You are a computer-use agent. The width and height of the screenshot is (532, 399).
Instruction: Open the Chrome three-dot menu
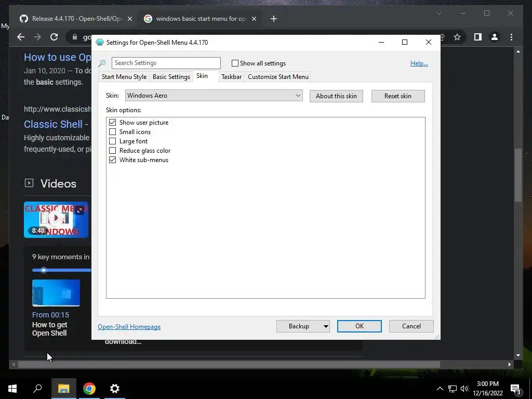pyautogui.click(x=511, y=37)
